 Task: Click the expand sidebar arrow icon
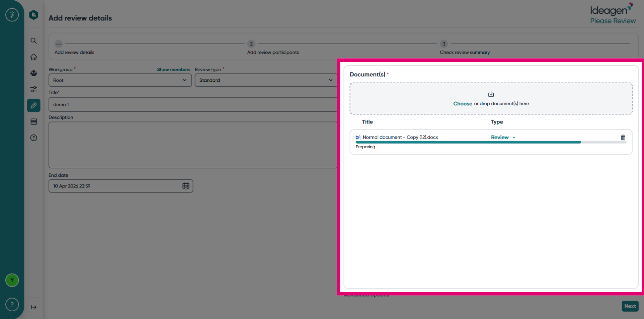pos(34,307)
